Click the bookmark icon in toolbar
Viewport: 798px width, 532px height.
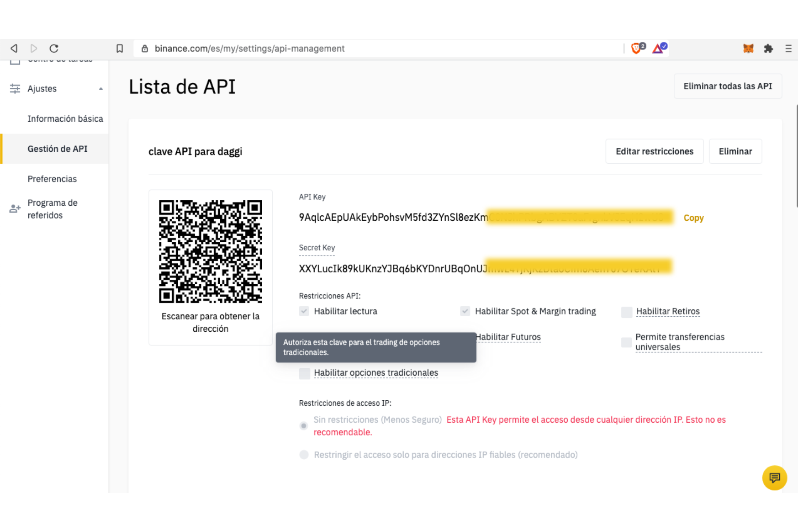120,49
